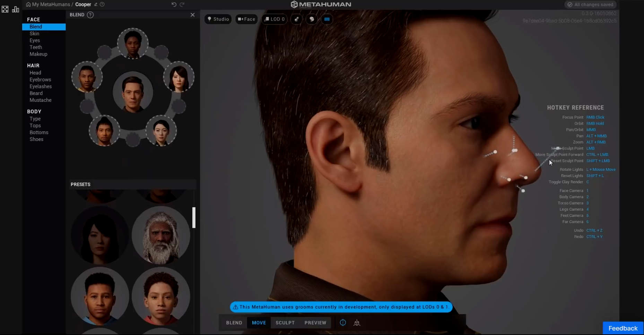Open the Beard settings
Image resolution: width=644 pixels, height=335 pixels.
36,93
